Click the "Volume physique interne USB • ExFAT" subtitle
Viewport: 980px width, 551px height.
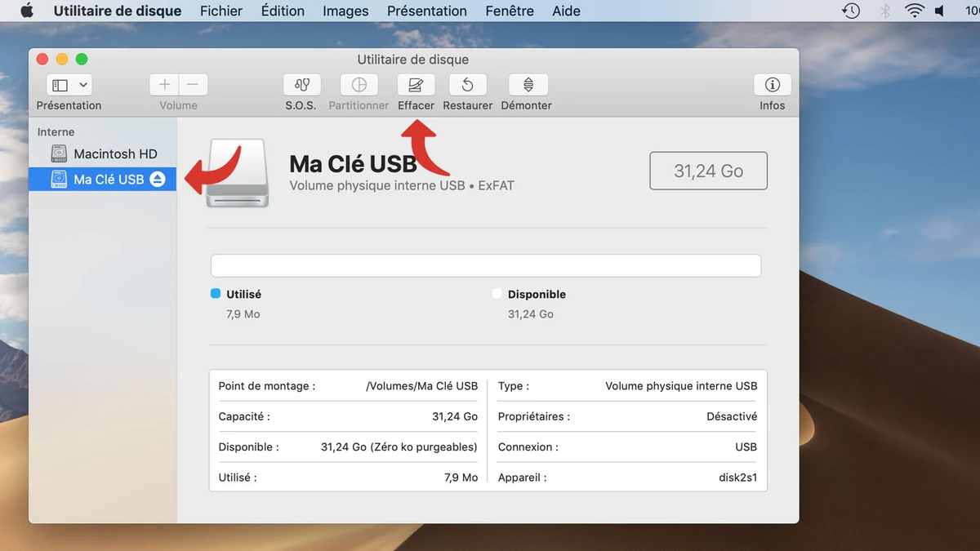402,185
